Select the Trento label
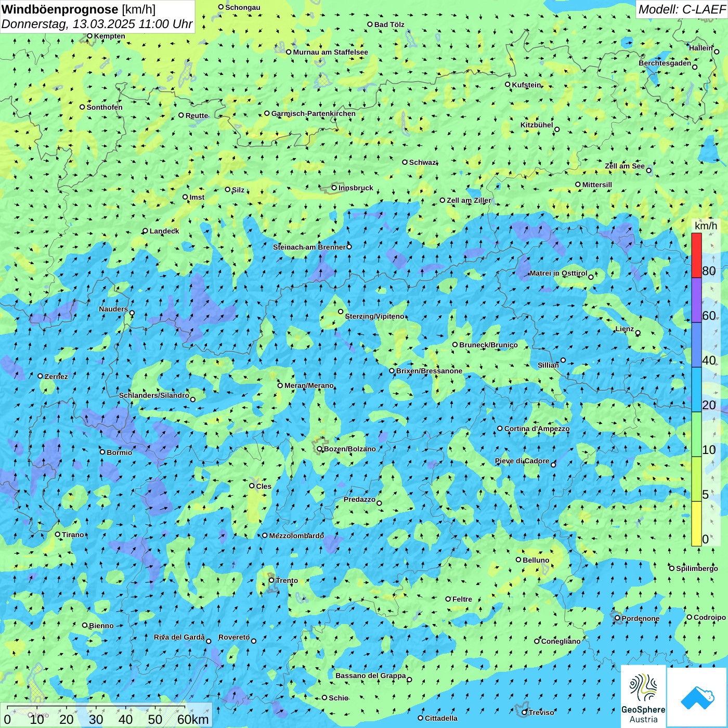This screenshot has width=728, height=728. tap(287, 580)
